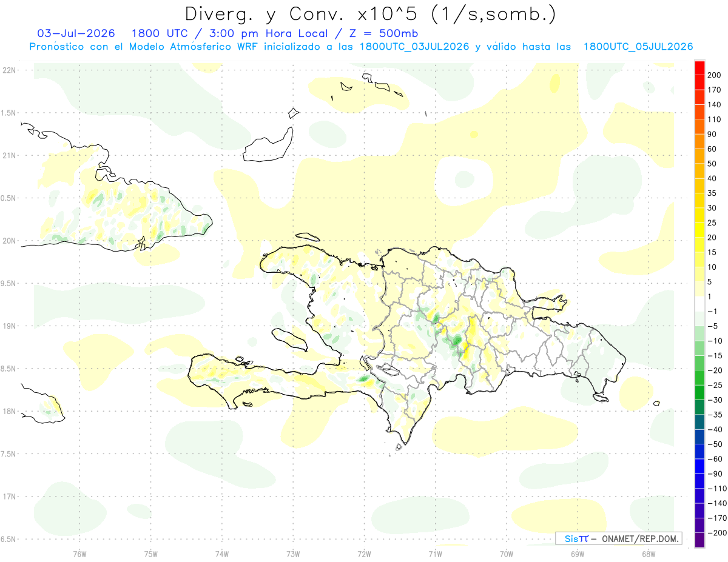The height and width of the screenshot is (562, 728).
Task: Click the '70W' longitude label
Action: coord(507,554)
